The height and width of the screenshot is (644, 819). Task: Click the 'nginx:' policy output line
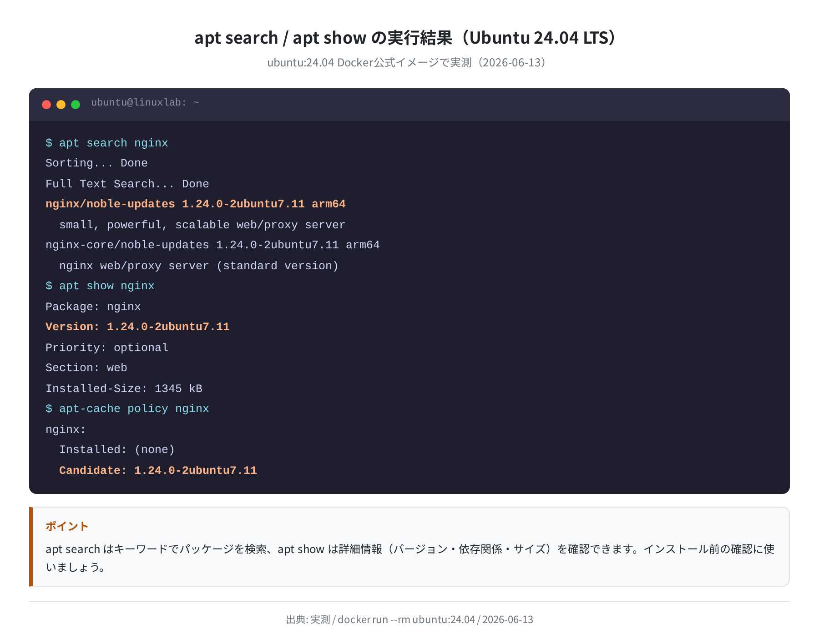(66, 429)
